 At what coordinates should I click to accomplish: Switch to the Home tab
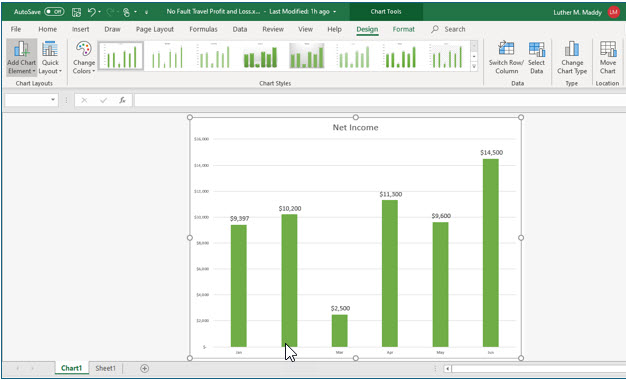[x=48, y=29]
